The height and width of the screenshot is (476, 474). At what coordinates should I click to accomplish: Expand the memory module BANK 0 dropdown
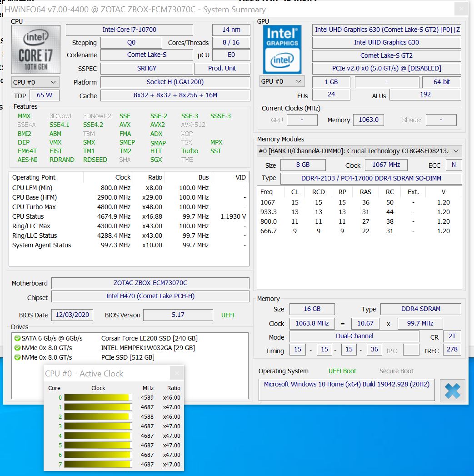(359, 151)
